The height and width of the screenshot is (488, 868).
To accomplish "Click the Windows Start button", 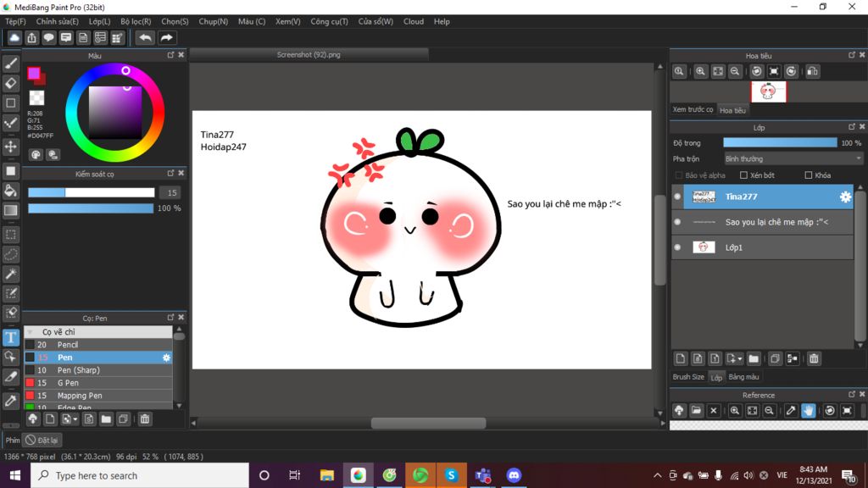I will click(15, 475).
